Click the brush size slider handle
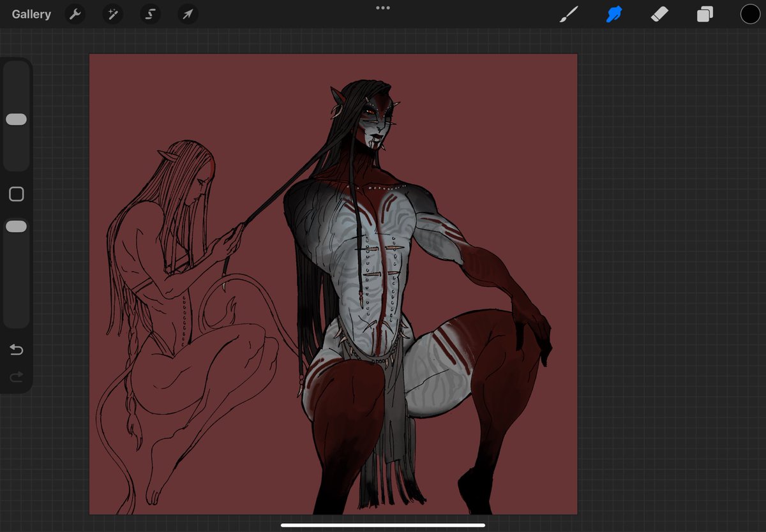This screenshot has height=532, width=766. 16,119
